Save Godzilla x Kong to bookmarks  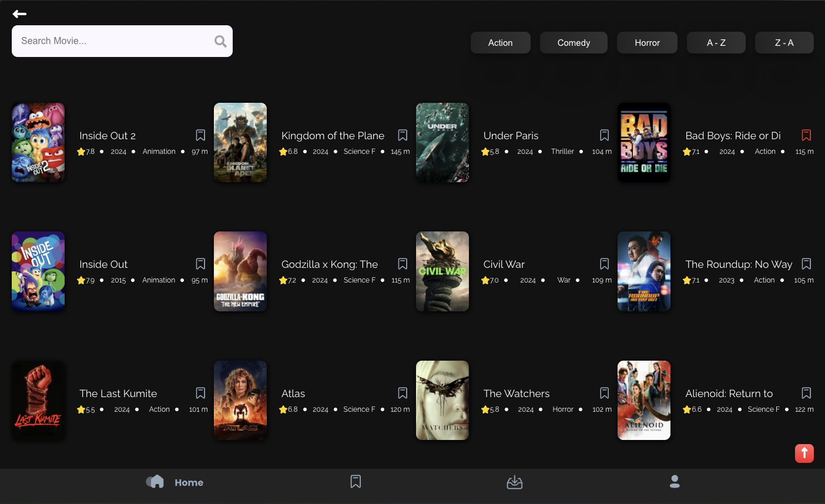[403, 264]
